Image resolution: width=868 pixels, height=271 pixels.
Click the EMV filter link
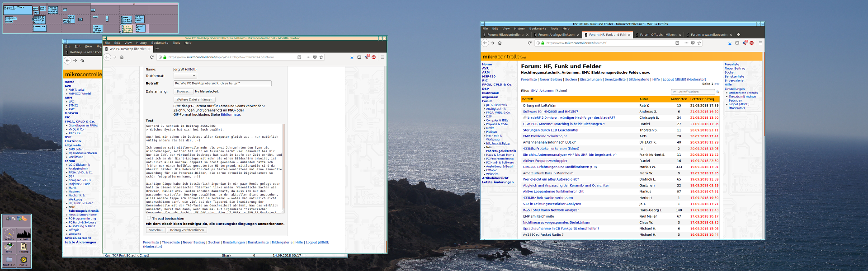coord(534,91)
